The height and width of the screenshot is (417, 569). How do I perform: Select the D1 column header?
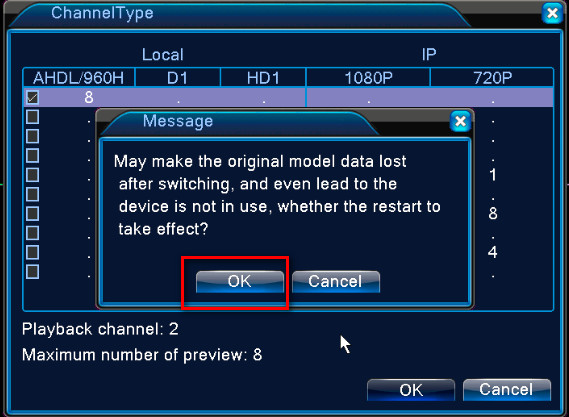(177, 78)
